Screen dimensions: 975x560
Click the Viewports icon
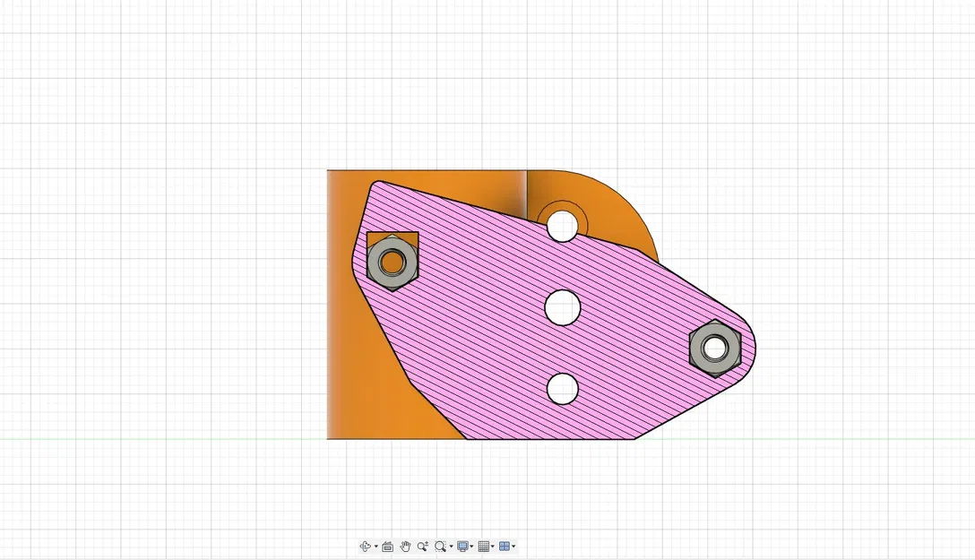[505, 546]
